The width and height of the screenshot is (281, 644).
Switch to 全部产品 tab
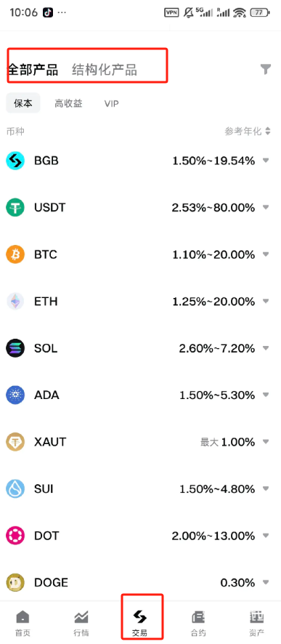coord(33,69)
